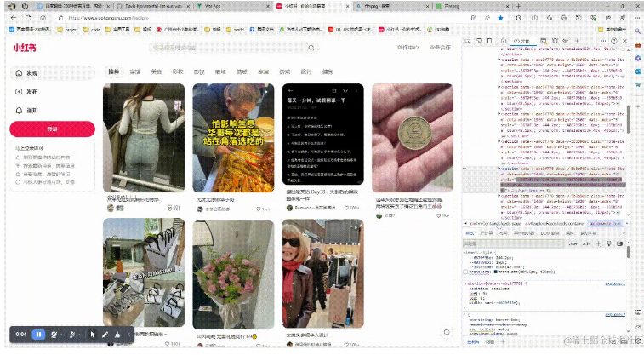The image size is (644, 355).
Task: Switch to the Vite App browser tab
Action: (x=232, y=6)
